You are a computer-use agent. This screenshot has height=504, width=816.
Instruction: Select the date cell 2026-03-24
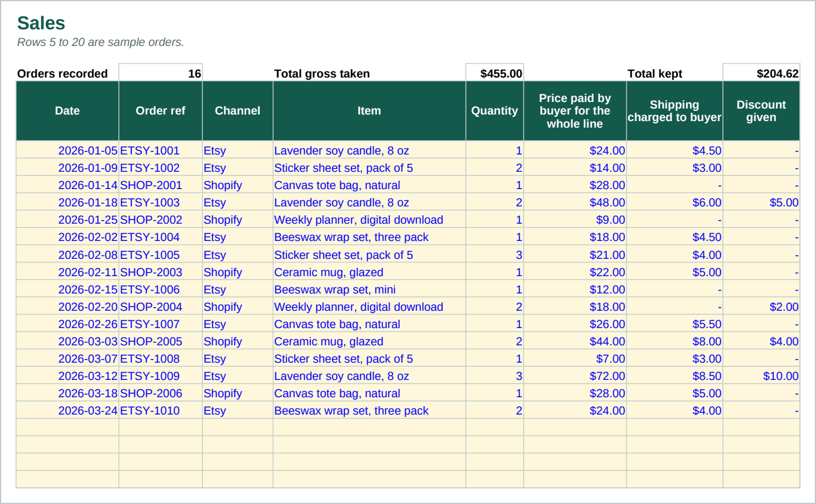click(x=67, y=410)
